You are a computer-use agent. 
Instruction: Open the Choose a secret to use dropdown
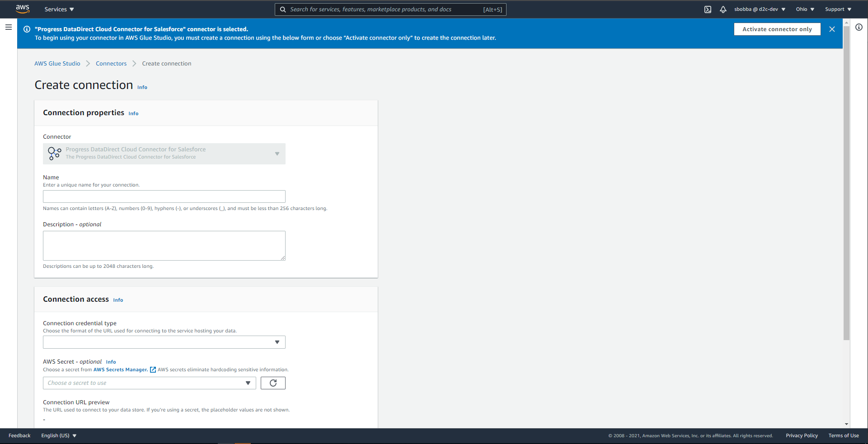tap(149, 383)
